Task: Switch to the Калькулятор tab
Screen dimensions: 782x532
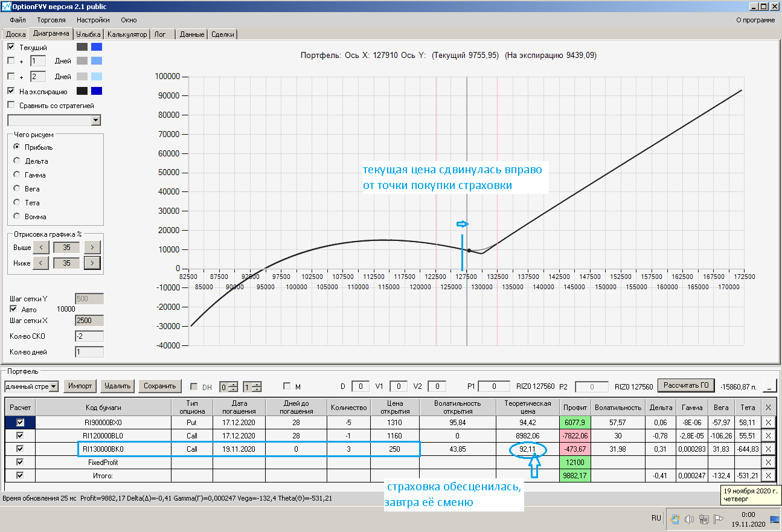Action: click(127, 34)
